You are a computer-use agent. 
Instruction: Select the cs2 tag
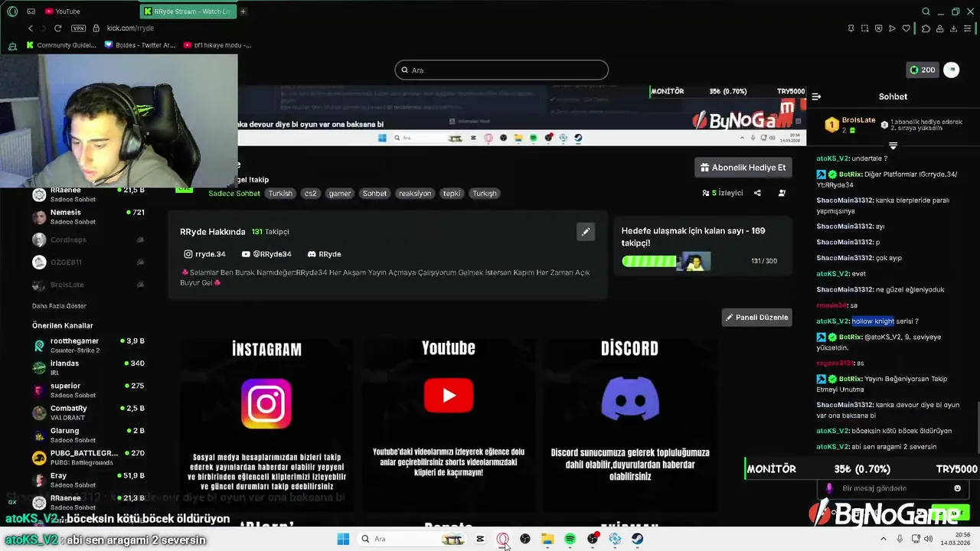(x=310, y=194)
